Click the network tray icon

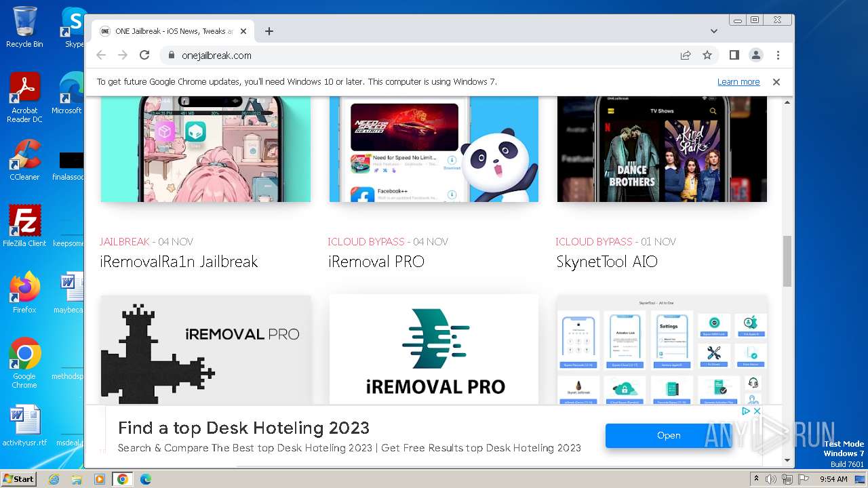tap(787, 479)
